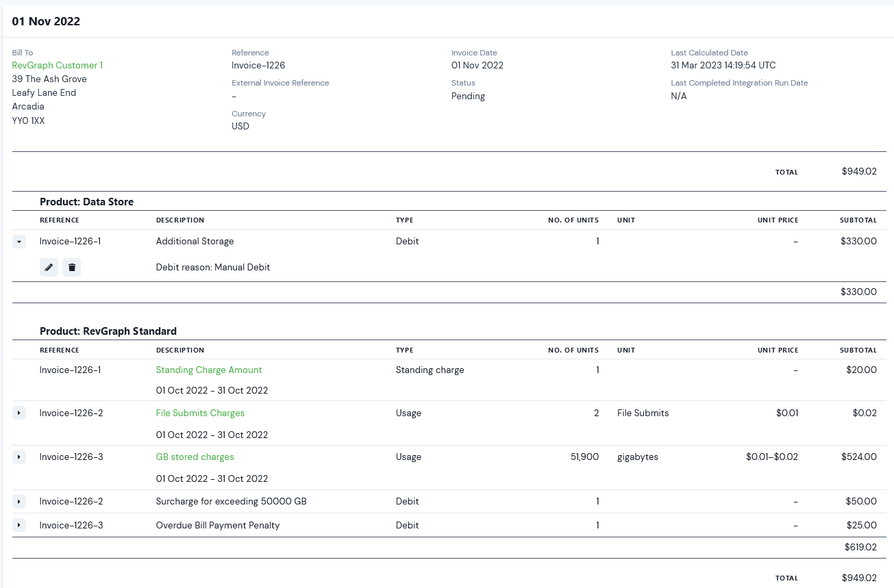Screen dimensions: 894x588
Task: Click the top $949.02 total amount
Action: [x=860, y=172]
